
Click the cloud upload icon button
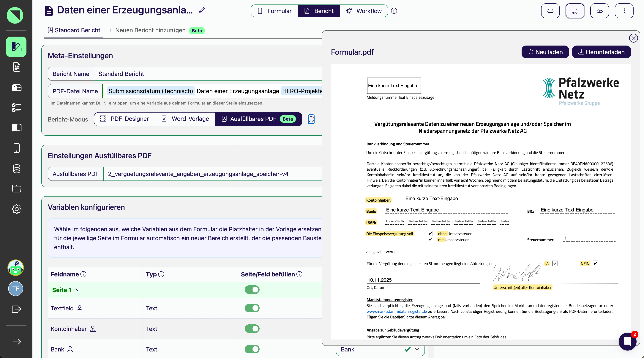(599, 11)
